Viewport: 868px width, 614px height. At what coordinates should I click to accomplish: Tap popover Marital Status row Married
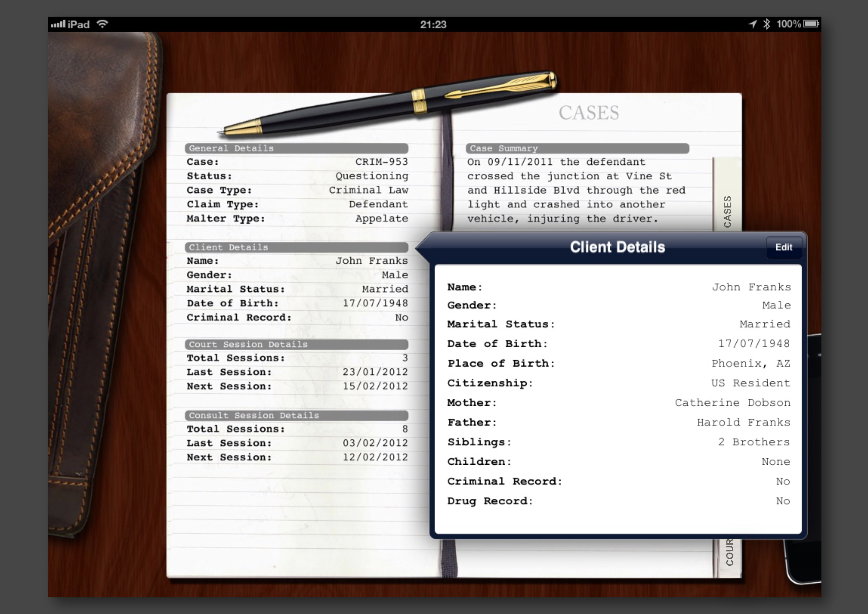[x=619, y=324]
